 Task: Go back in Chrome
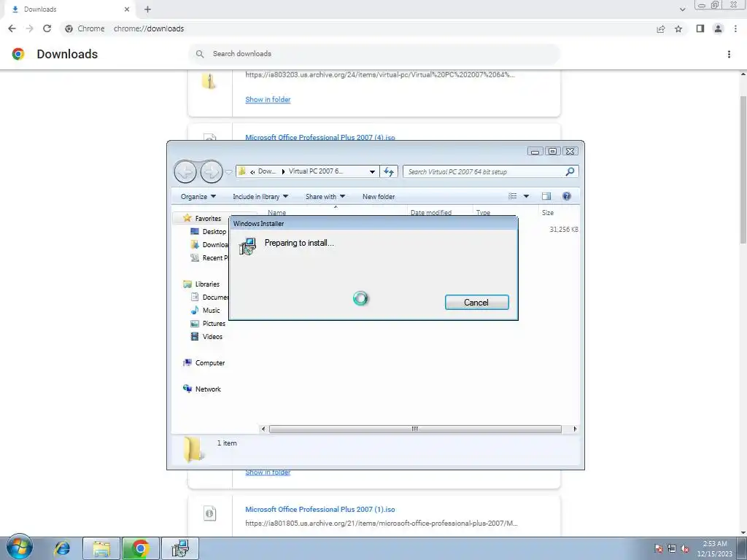12,28
